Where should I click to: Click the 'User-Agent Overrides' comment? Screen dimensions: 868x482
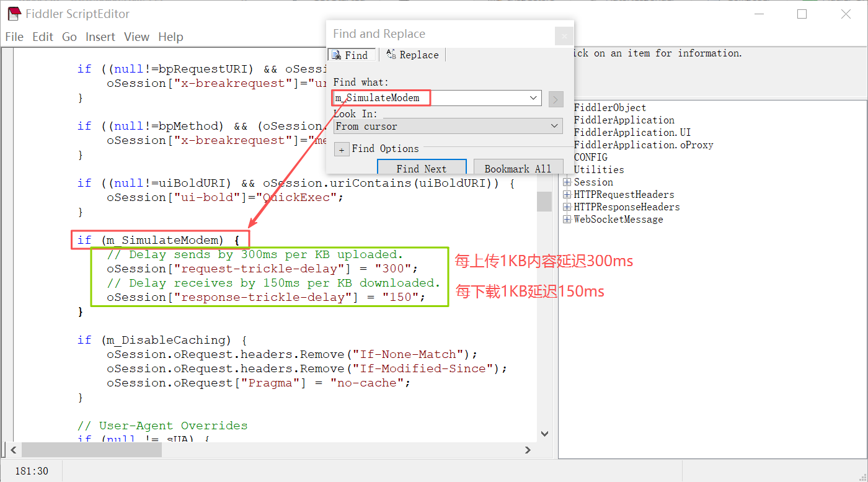click(x=162, y=426)
